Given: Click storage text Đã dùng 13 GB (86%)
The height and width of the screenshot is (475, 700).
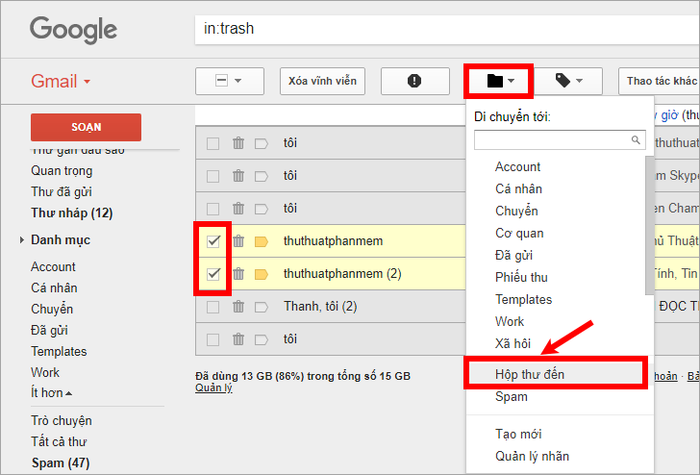Looking at the screenshot, I should (x=302, y=376).
